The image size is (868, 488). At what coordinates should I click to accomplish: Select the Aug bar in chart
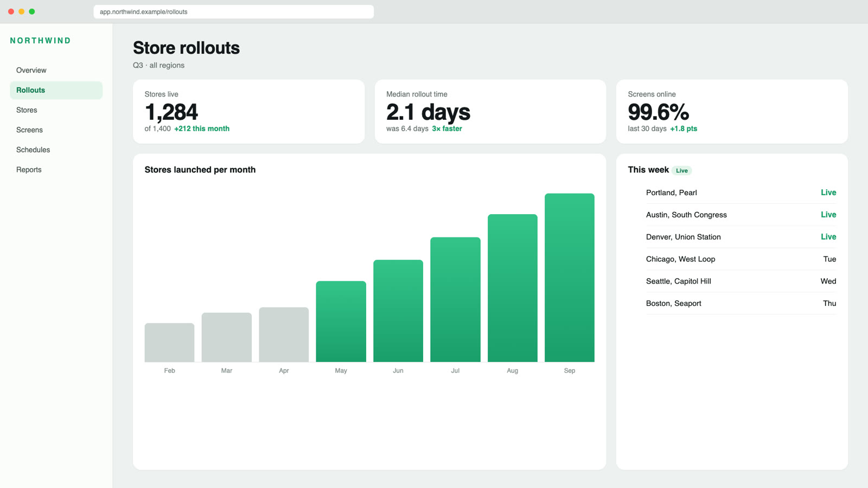click(512, 288)
